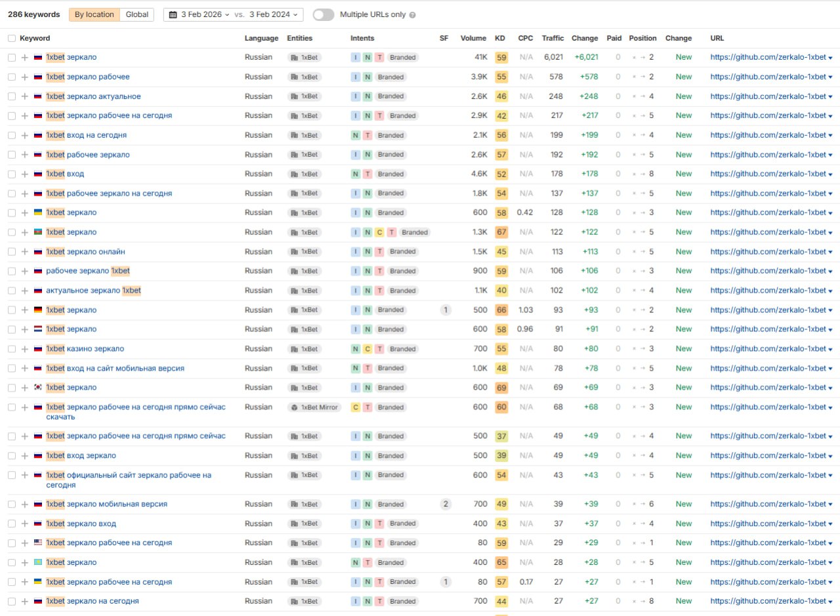Click the SF badge showing 2
This screenshot has height=616, width=840.
446,504
